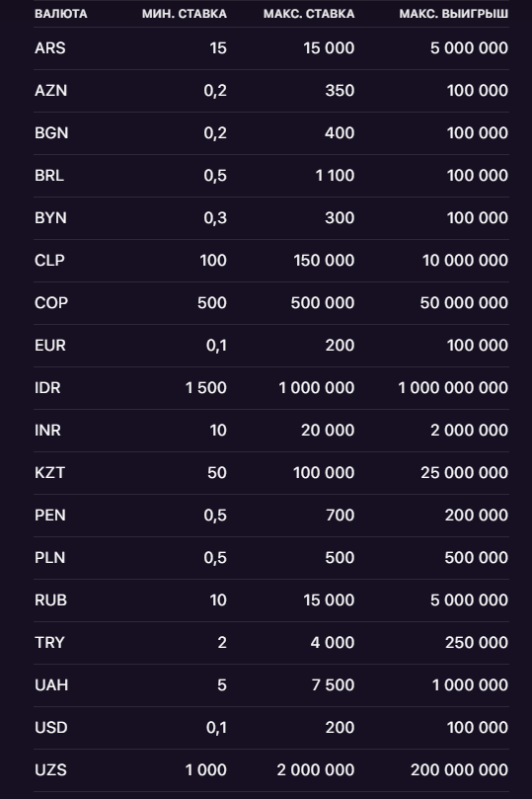Viewport: 532px width, 799px height.
Task: Click KZT max win 25 000 000
Action: pyautogui.click(x=464, y=473)
